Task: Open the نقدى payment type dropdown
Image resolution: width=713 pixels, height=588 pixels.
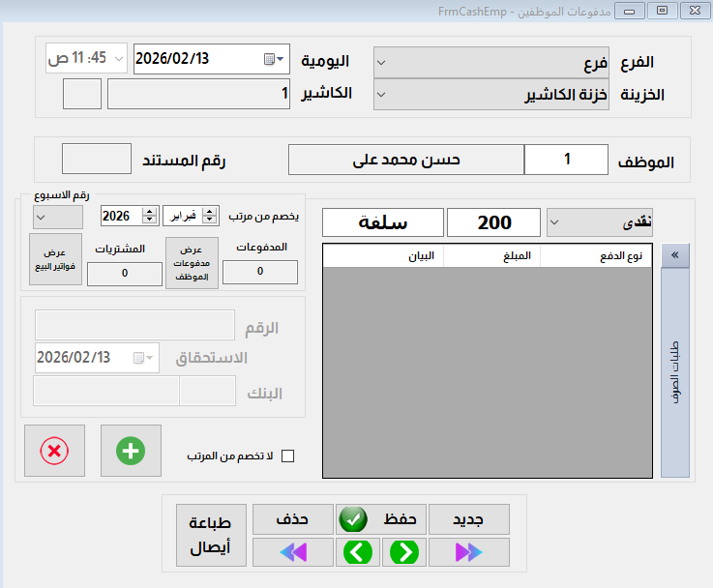Action: pos(554,221)
